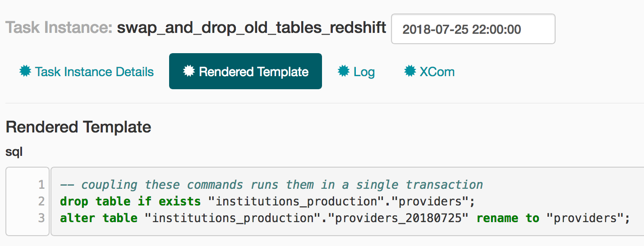Click line number 2 in code gutter
Viewport: 644px width, 246px height.
[x=41, y=201]
